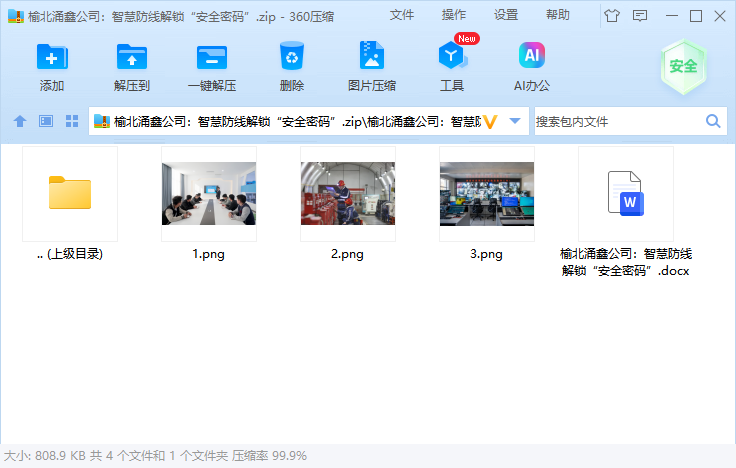Click the orange V icon in the address bar
The height and width of the screenshot is (468, 736).
point(490,121)
